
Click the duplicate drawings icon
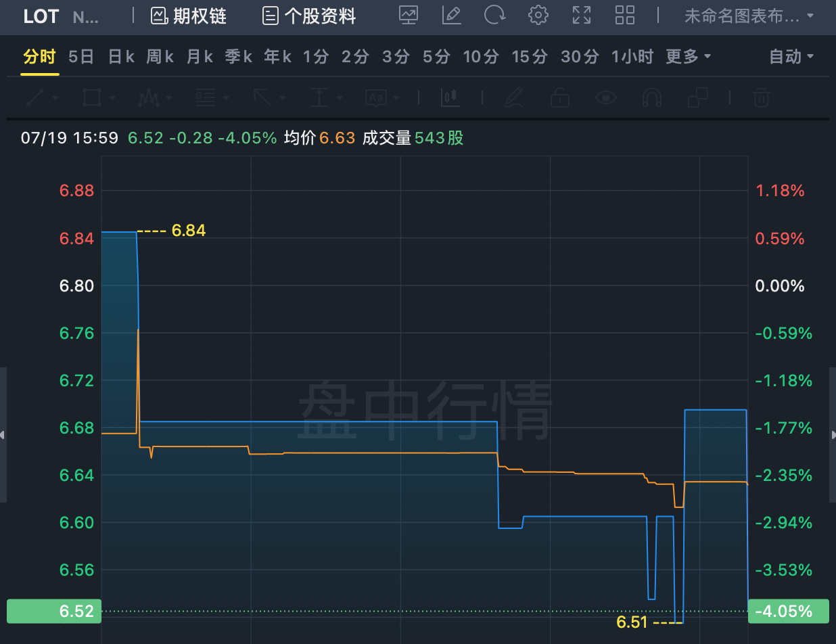pos(697,98)
